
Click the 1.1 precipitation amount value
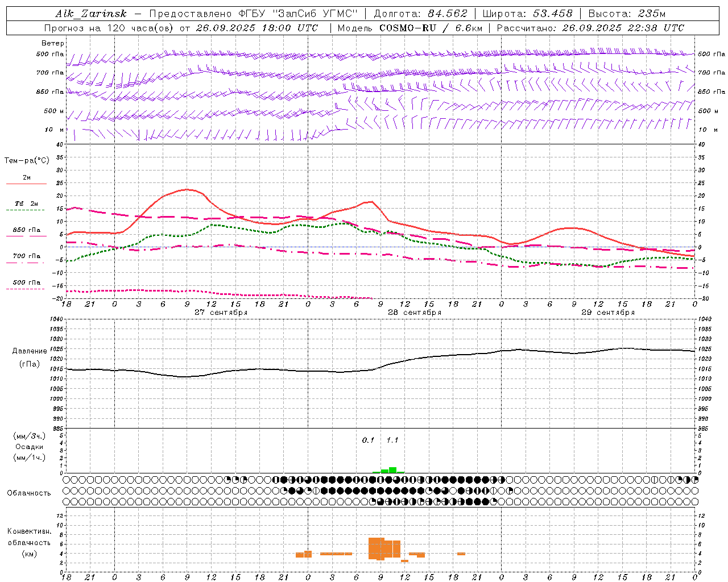pyautogui.click(x=392, y=440)
